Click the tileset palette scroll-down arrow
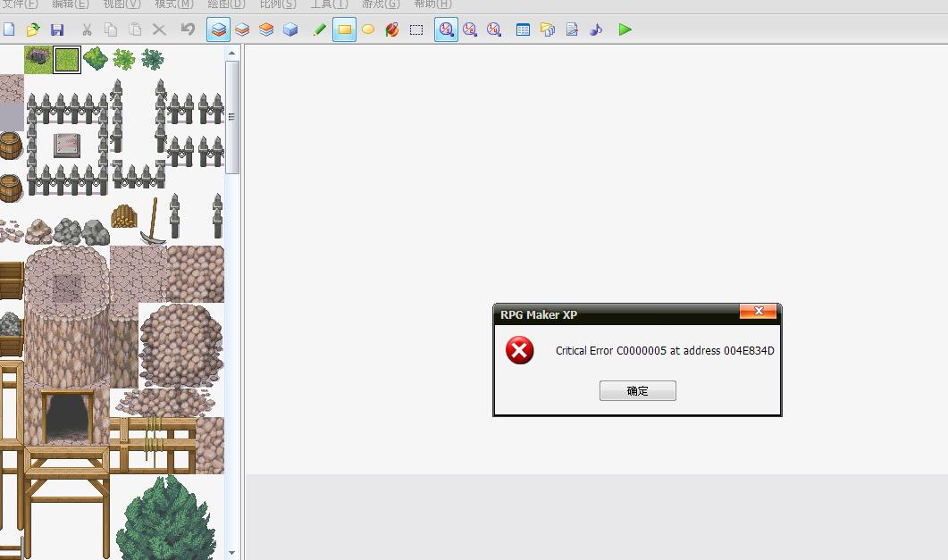This screenshot has width=948, height=560. [x=231, y=553]
